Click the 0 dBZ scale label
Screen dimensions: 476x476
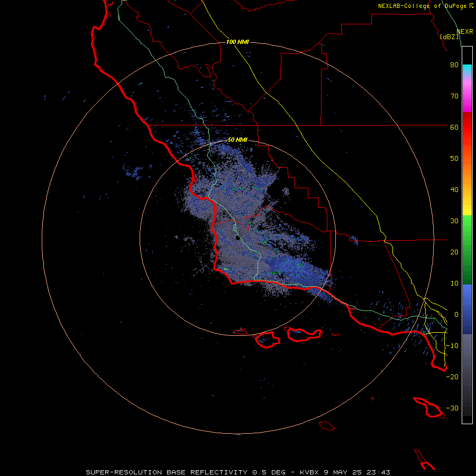(456, 315)
